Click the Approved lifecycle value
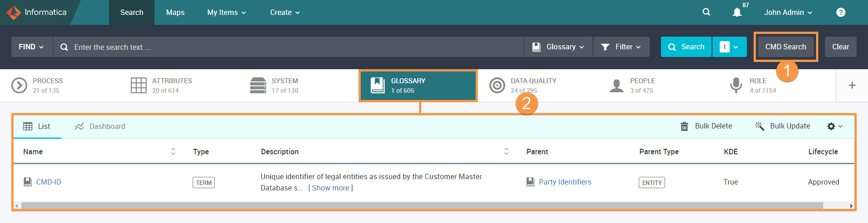 (x=823, y=182)
